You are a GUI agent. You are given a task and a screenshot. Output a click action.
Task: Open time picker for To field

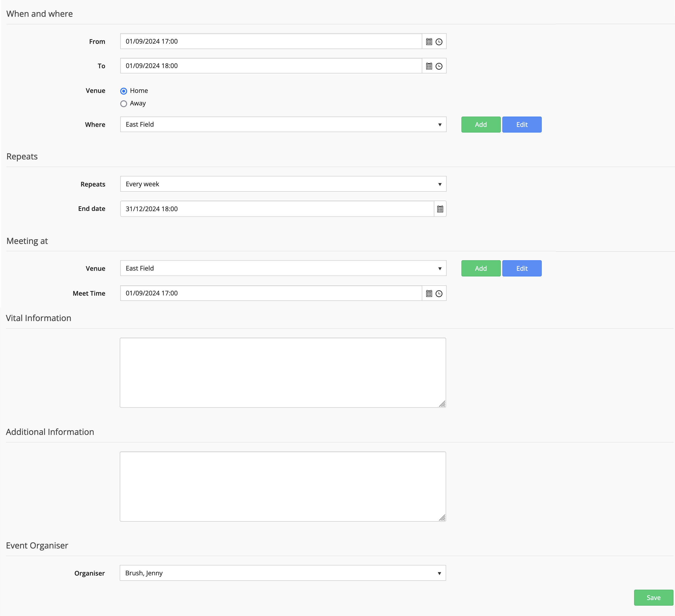pos(439,66)
